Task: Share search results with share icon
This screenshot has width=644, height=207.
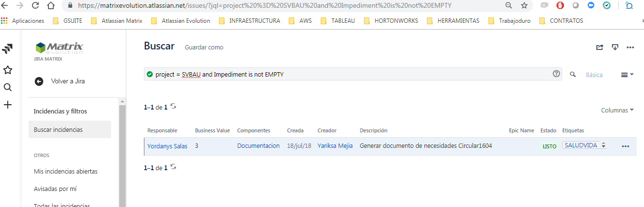Action: click(600, 47)
